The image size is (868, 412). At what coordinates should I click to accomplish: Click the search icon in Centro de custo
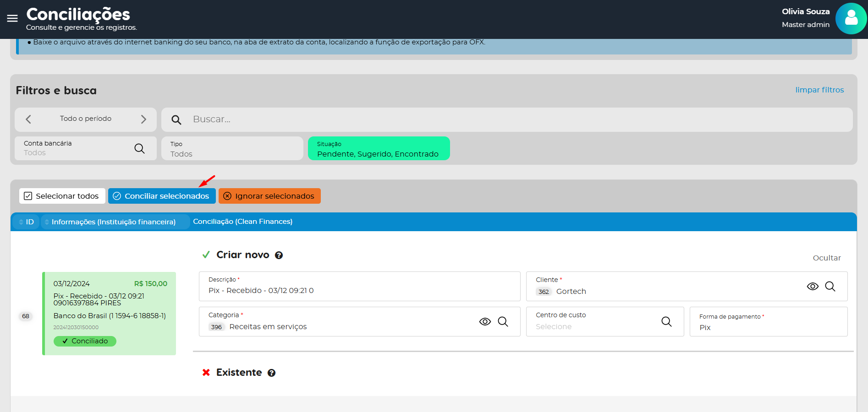666,322
